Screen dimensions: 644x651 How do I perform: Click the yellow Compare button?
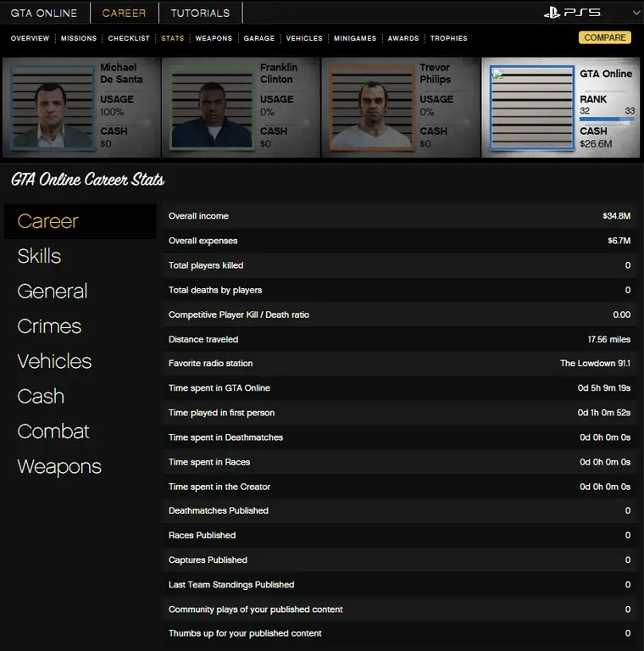(605, 37)
